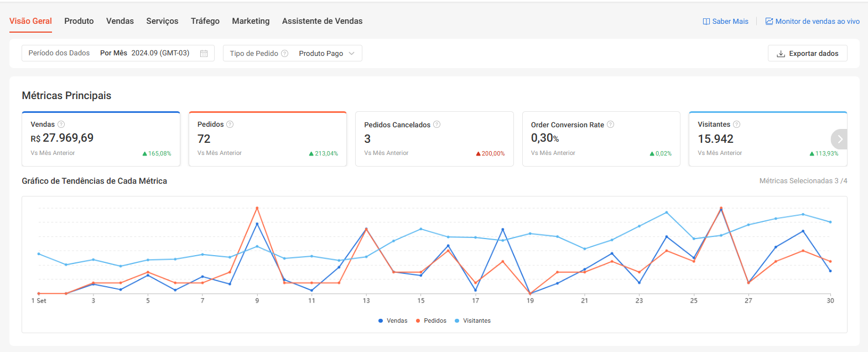Click the Exportar dados button

coord(807,54)
